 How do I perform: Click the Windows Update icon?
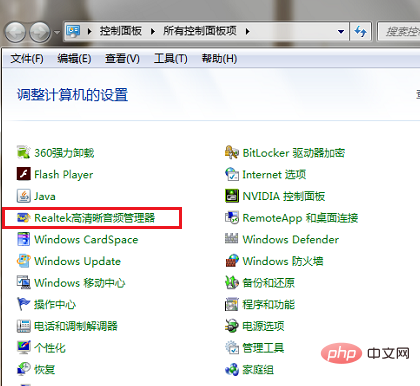point(24,261)
